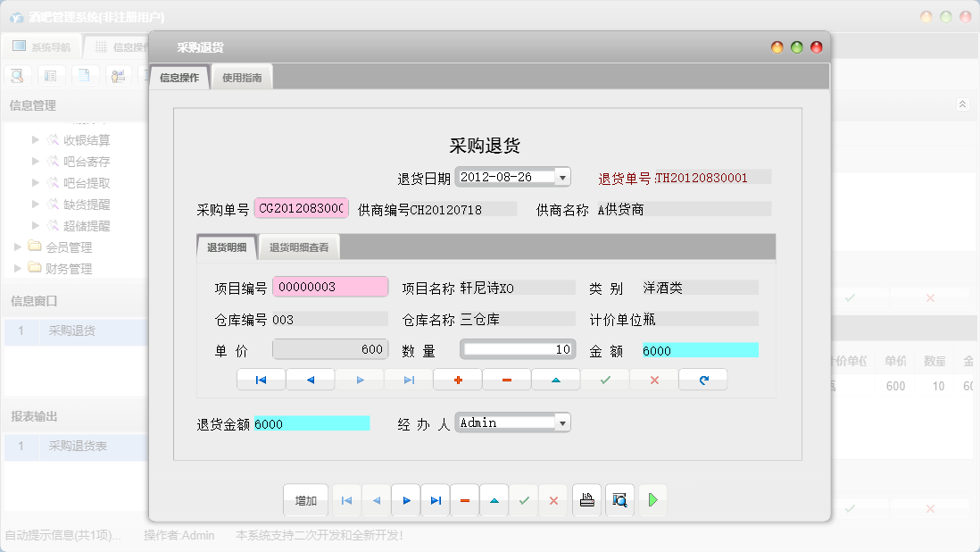The width and height of the screenshot is (980, 552).
Task: Confirm detail row with green check in 退货明细
Action: [x=605, y=380]
